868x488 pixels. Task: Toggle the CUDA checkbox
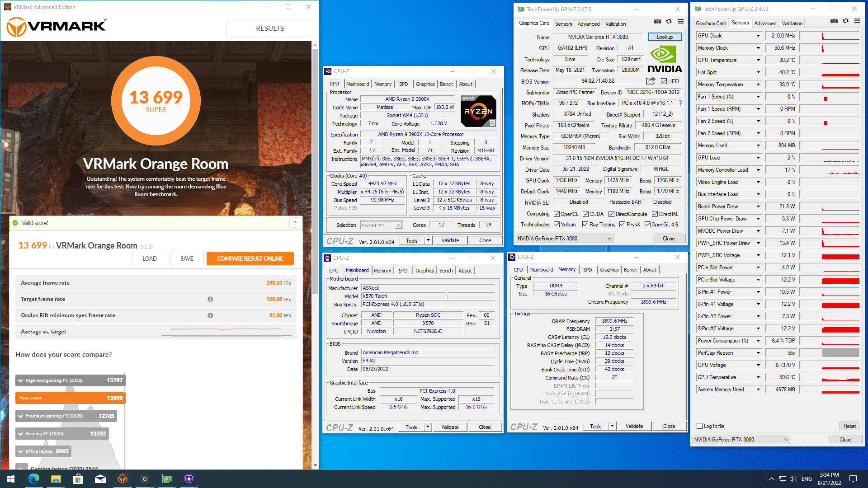click(585, 214)
